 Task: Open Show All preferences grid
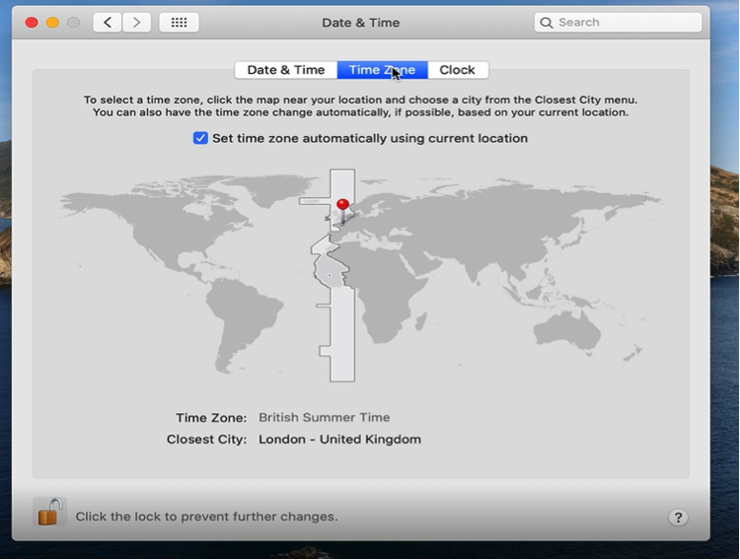(179, 22)
